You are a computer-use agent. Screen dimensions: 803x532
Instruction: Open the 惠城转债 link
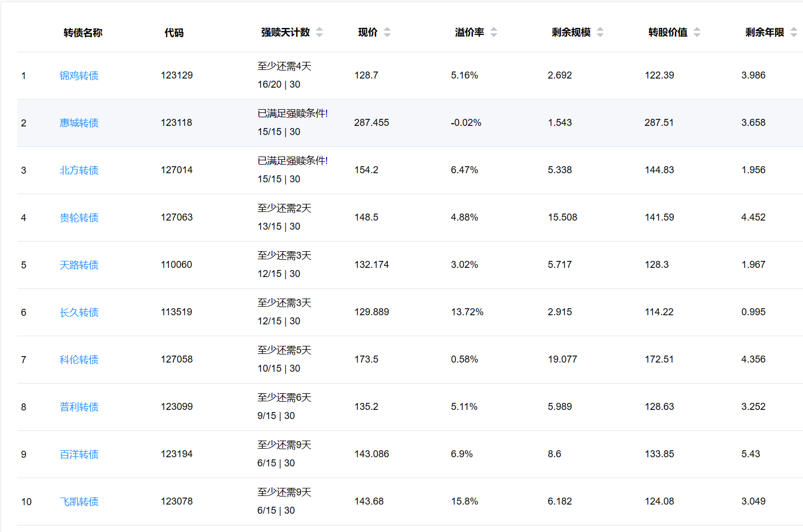pyautogui.click(x=79, y=123)
